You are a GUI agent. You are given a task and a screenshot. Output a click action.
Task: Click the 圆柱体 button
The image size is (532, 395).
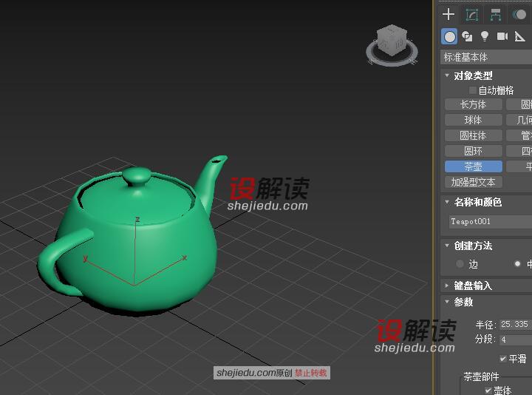point(474,135)
